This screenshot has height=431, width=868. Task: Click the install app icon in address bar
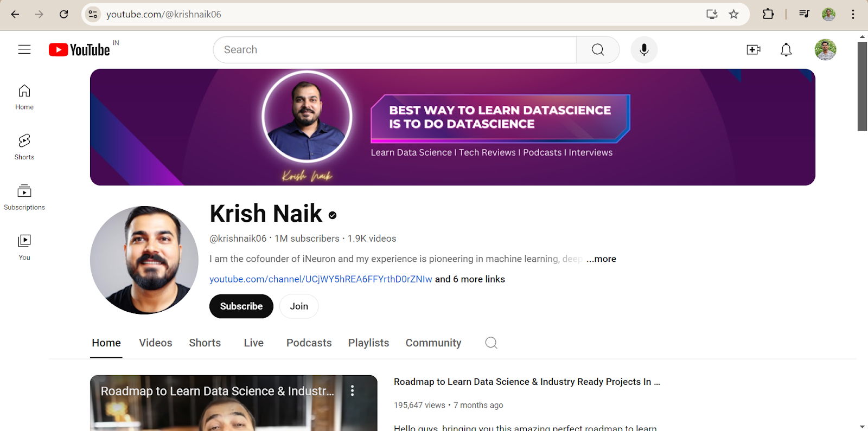(x=712, y=14)
